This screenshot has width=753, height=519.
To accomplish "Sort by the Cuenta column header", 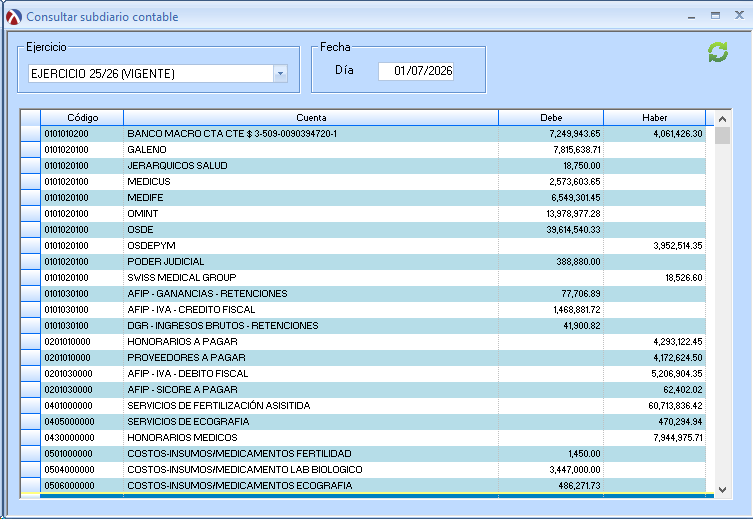I will pos(311,118).
